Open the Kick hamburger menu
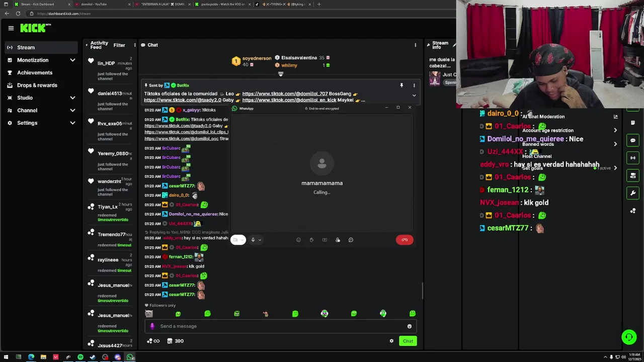 click(11, 28)
